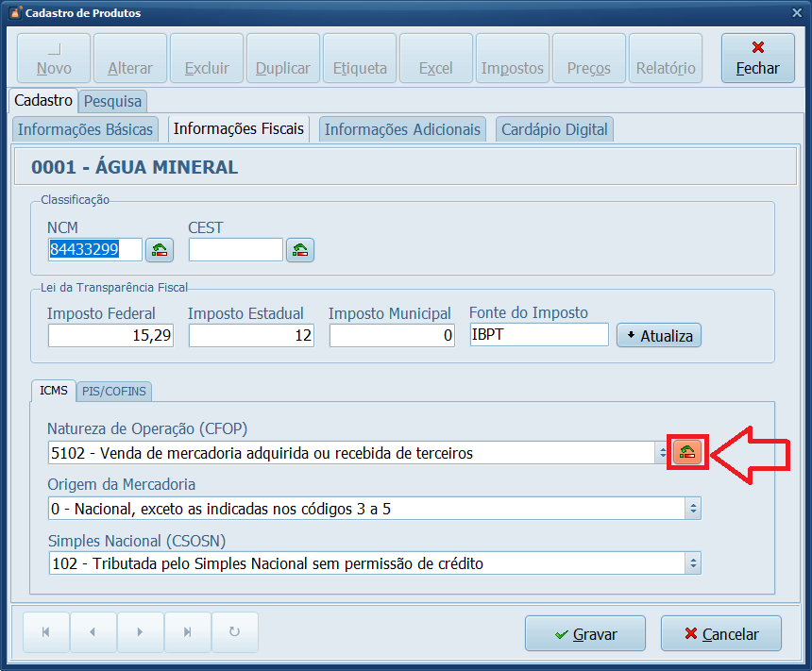
Task: Click the CEST lookup icon button
Action: (300, 249)
